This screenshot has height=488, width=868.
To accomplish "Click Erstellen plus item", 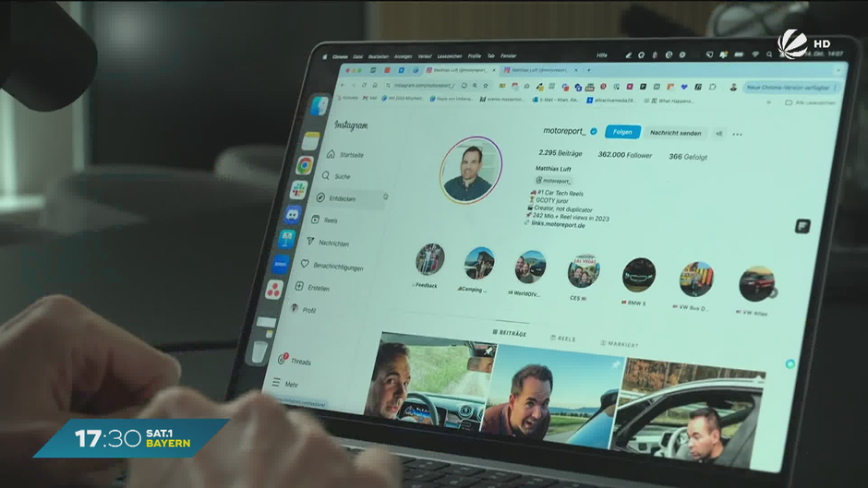I will coord(312,287).
